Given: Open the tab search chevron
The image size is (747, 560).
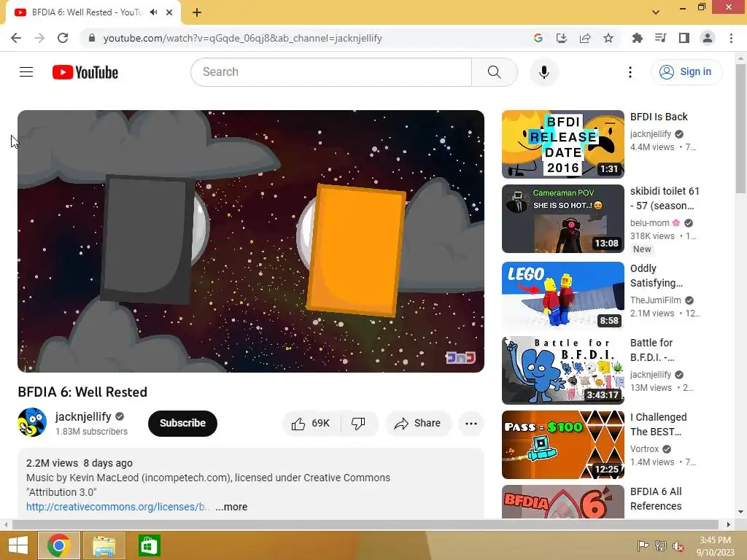Looking at the screenshot, I should point(656,12).
